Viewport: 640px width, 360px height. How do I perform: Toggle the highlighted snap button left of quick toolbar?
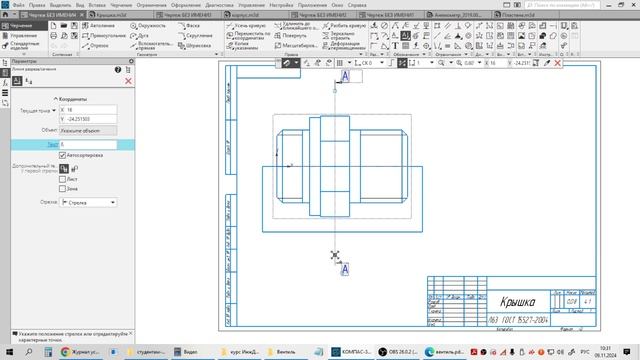click(x=287, y=63)
